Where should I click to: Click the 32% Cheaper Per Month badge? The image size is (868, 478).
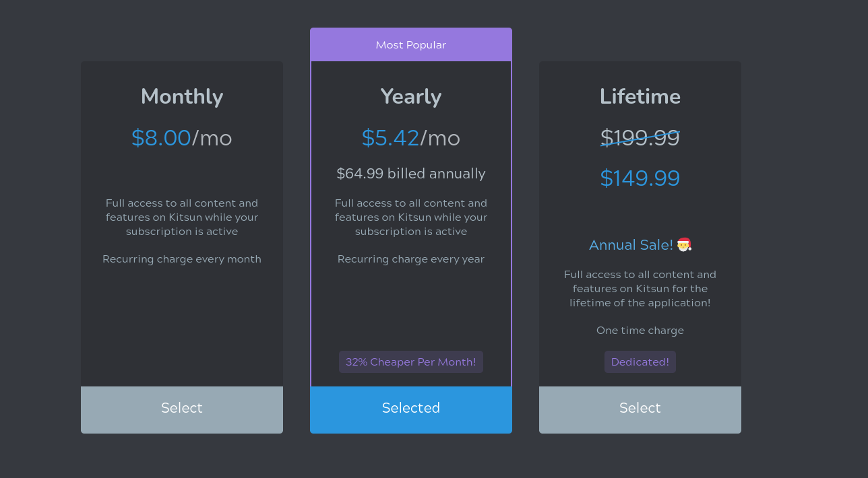point(411,362)
